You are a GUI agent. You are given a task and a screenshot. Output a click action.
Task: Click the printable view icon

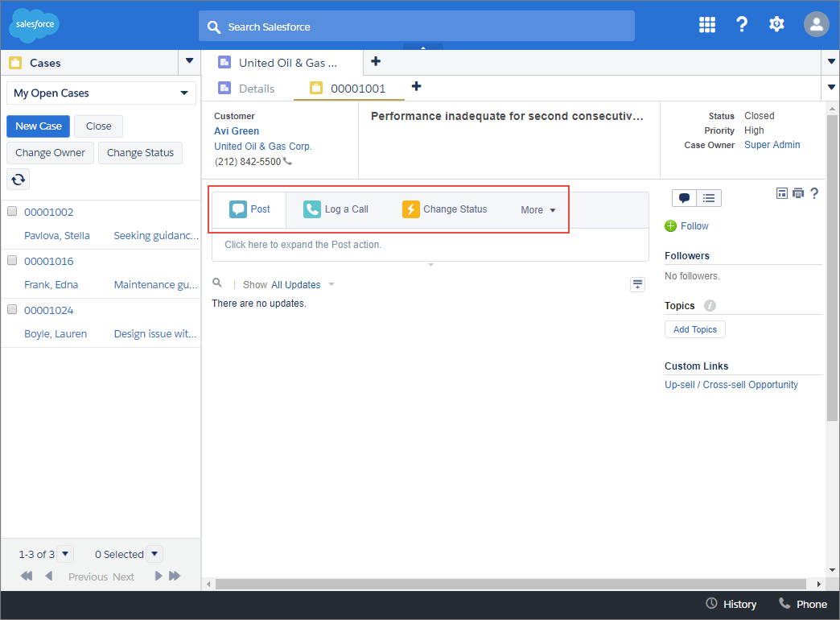point(798,193)
